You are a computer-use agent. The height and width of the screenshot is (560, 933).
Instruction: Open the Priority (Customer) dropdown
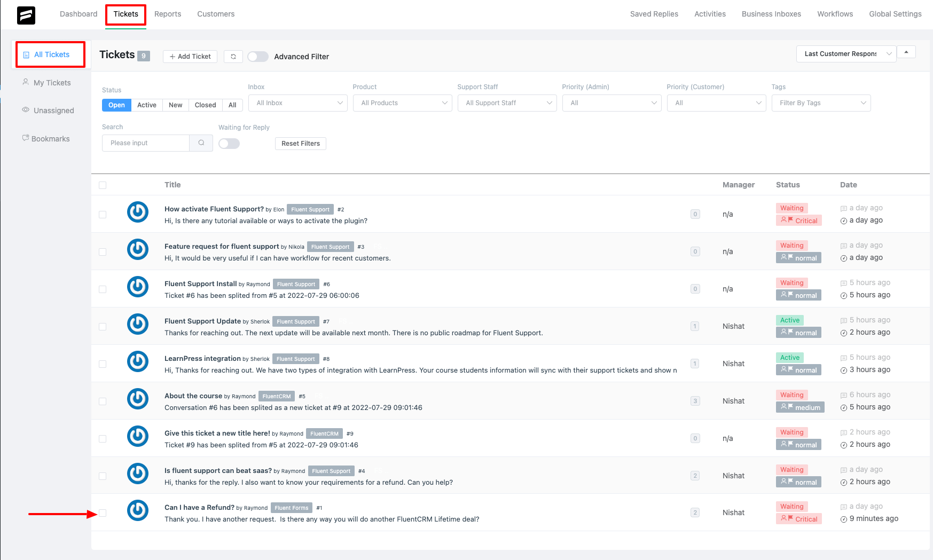(717, 103)
